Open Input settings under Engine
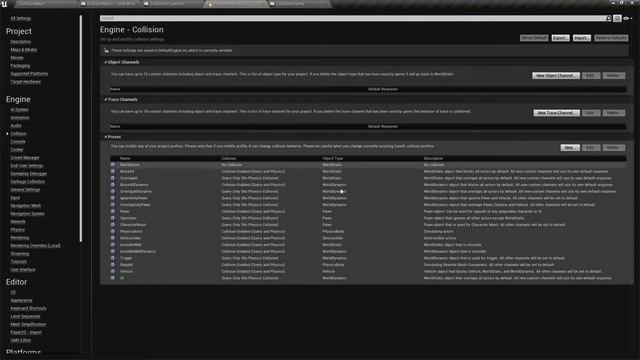This screenshot has height=360, width=640. point(15,198)
